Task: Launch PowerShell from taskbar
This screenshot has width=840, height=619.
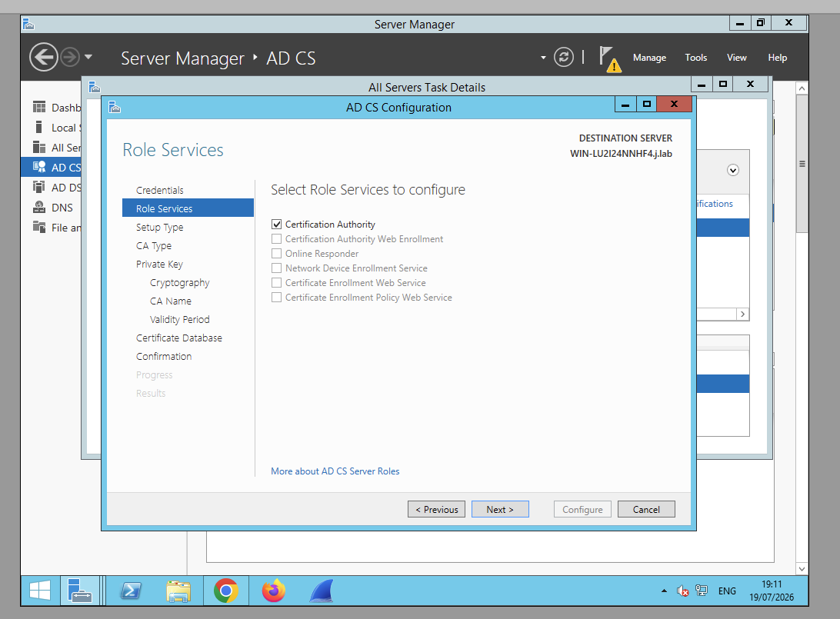Action: point(132,591)
